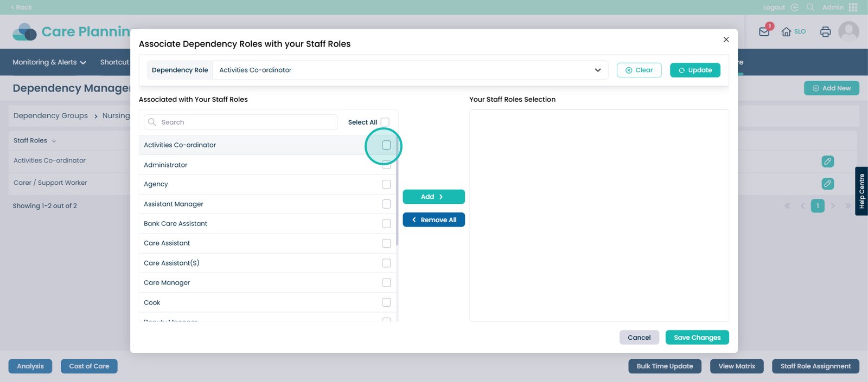Click the search magnifier icon in top bar

[810, 7]
